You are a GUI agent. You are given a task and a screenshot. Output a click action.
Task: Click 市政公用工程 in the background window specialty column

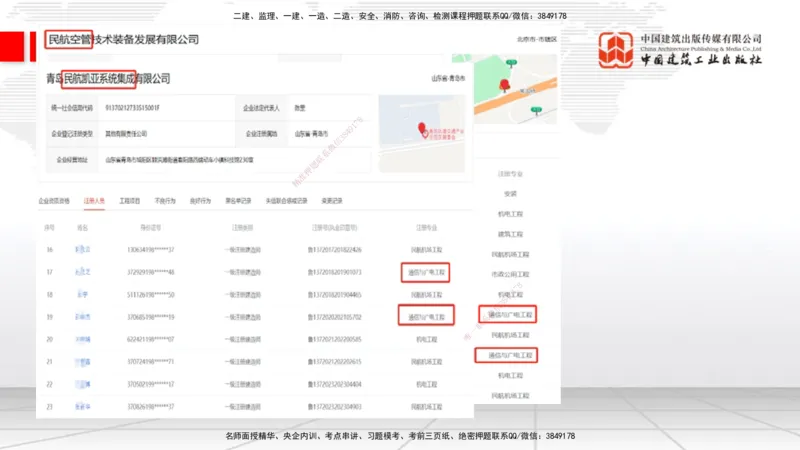[x=510, y=274]
